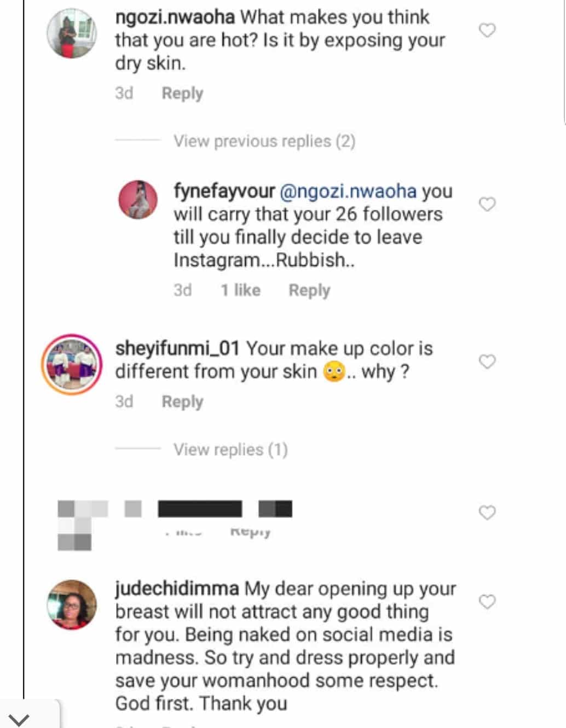Reply to sheyifunmi_01's comment
The image size is (566, 728).
point(182,402)
